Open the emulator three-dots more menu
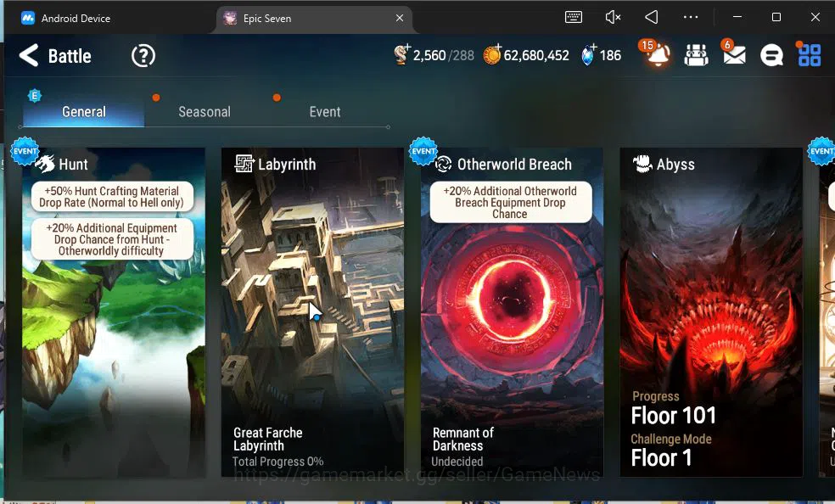 pyautogui.click(x=691, y=18)
